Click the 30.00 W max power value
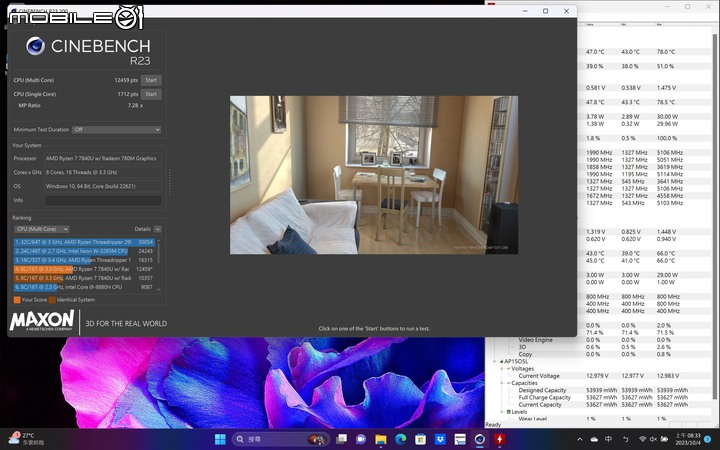 [x=667, y=117]
